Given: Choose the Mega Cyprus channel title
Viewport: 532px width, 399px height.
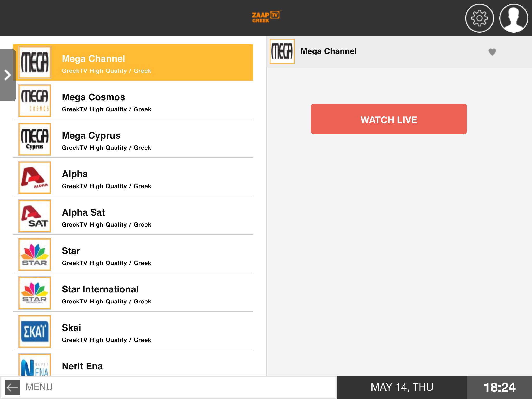Looking at the screenshot, I should coord(91,136).
